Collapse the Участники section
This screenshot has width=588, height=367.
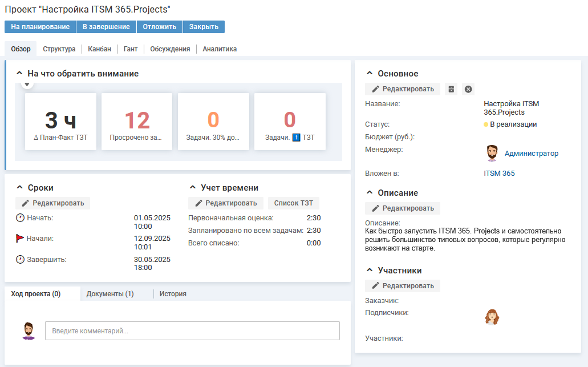(370, 271)
